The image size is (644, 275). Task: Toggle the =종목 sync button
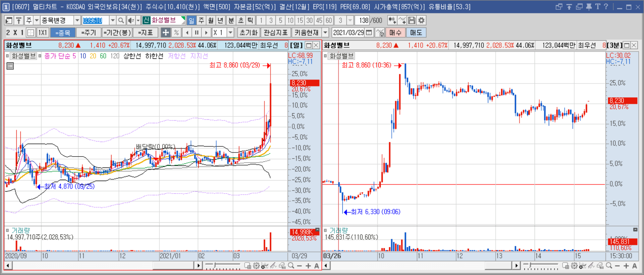click(x=63, y=32)
